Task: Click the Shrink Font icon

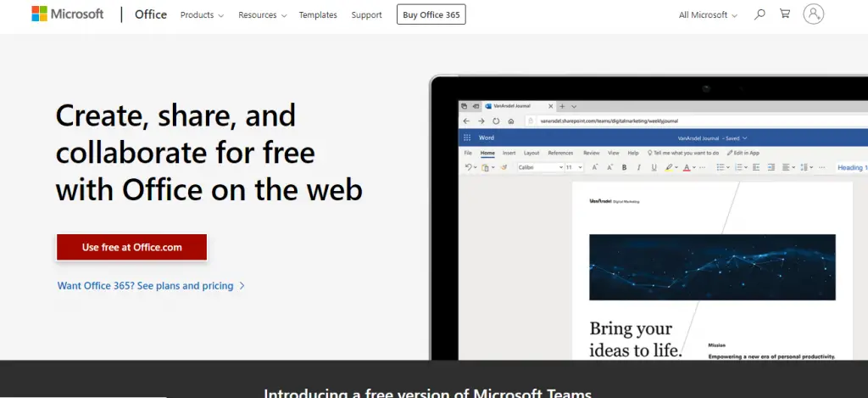Action: pyautogui.click(x=609, y=167)
